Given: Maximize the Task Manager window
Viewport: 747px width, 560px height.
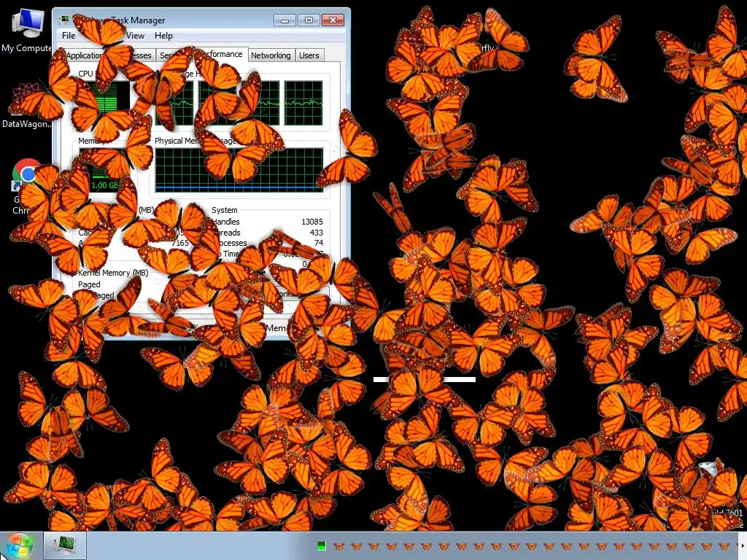Looking at the screenshot, I should 309,20.
